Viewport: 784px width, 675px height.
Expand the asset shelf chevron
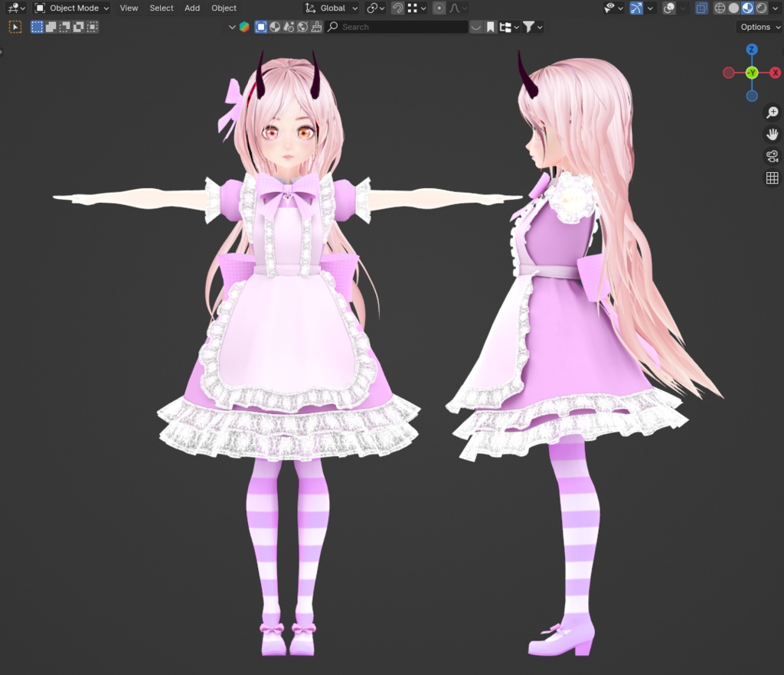(231, 27)
